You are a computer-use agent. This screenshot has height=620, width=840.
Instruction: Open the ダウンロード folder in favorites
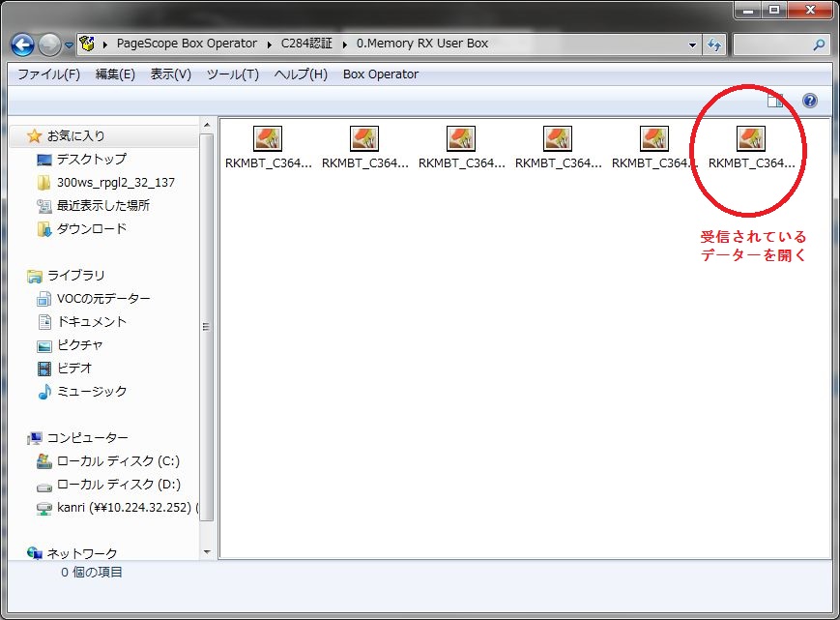tap(91, 229)
